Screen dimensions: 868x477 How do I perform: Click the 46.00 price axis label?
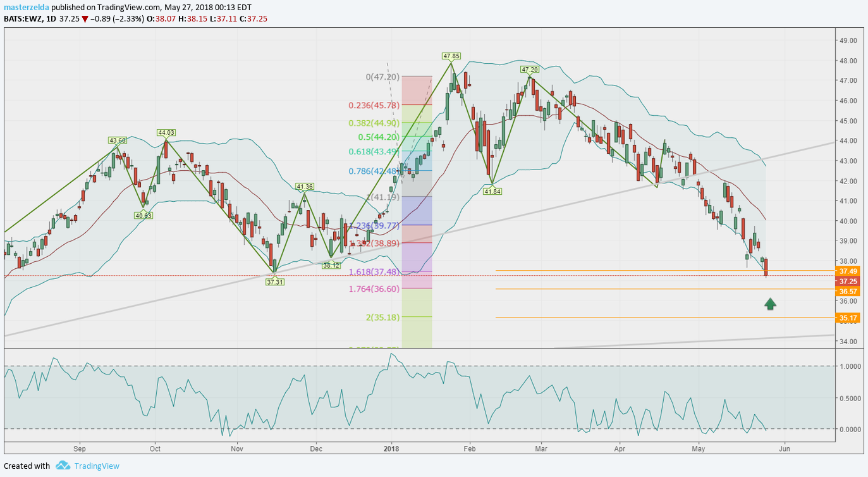847,101
